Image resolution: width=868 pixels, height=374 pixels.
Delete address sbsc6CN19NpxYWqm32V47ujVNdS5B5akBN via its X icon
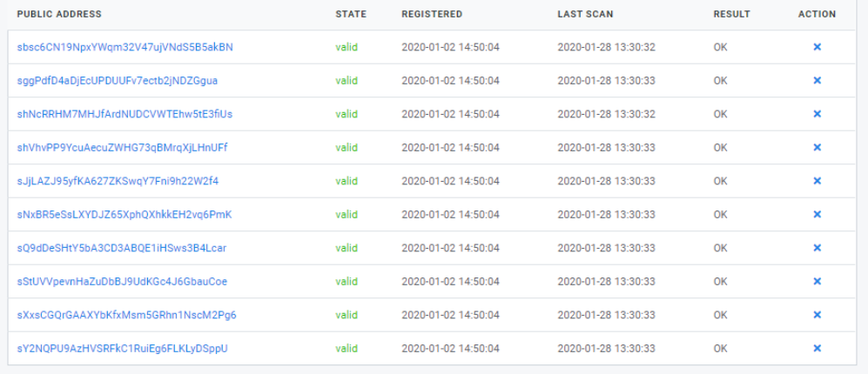tap(817, 47)
